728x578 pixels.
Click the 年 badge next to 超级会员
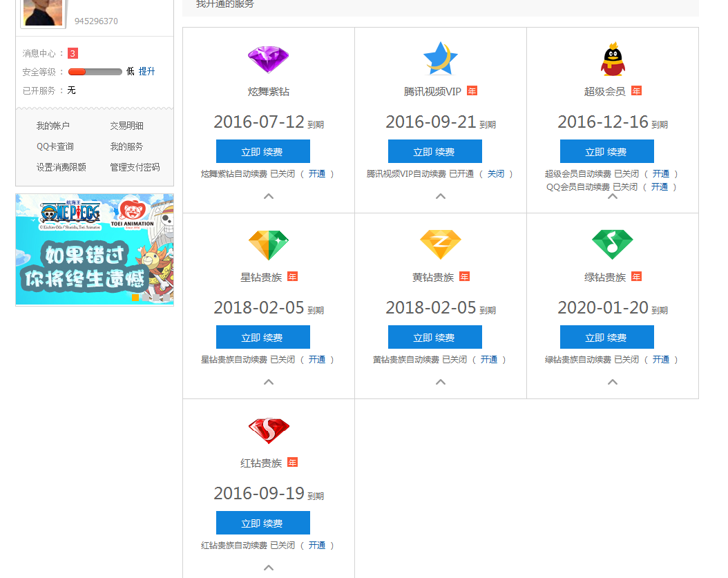tap(636, 90)
